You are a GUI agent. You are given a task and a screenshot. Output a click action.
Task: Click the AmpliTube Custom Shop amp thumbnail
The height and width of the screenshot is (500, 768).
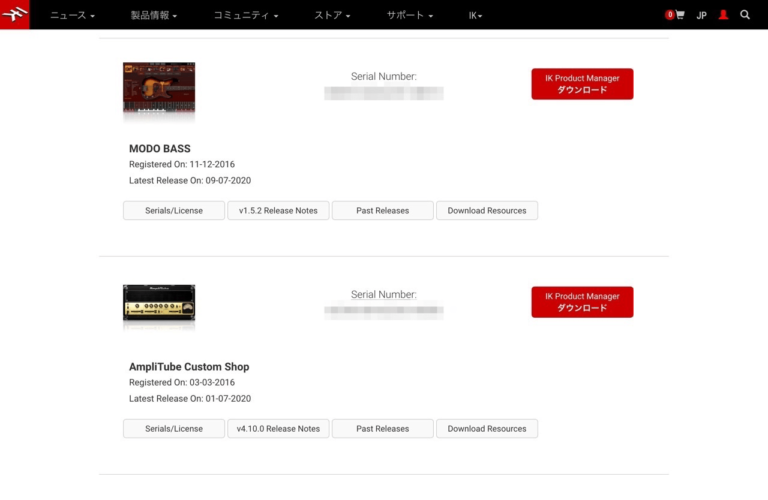(159, 304)
